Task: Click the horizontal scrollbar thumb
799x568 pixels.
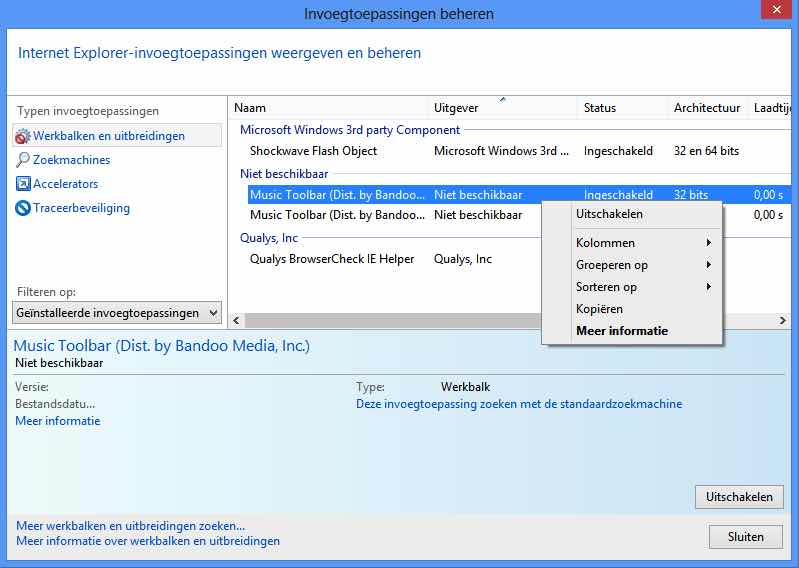Action: pos(392,320)
